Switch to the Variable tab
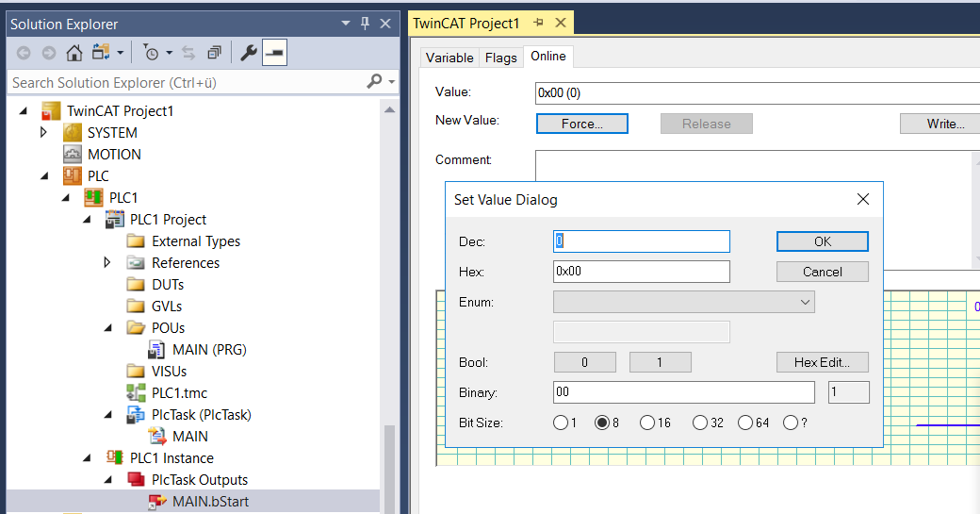980x514 pixels. [x=449, y=58]
